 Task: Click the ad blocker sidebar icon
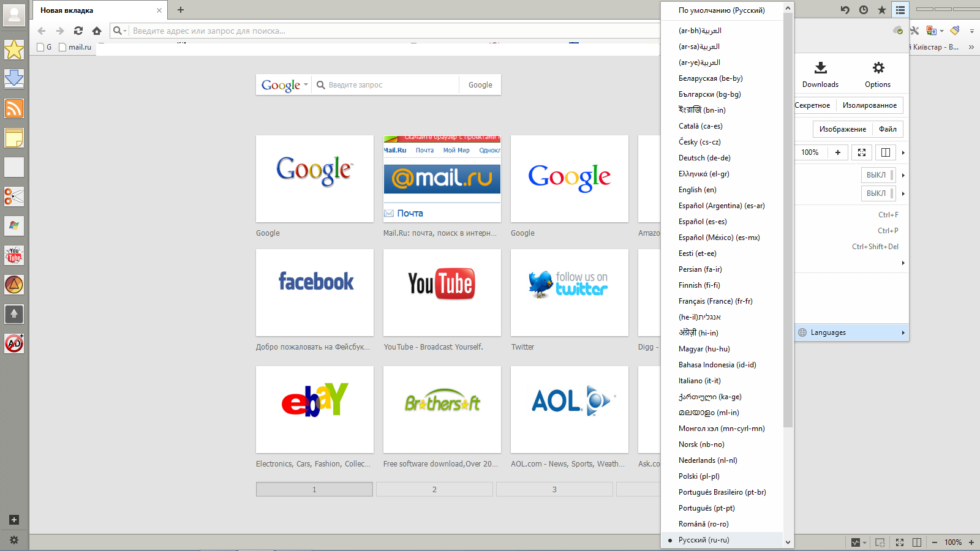click(x=13, y=343)
